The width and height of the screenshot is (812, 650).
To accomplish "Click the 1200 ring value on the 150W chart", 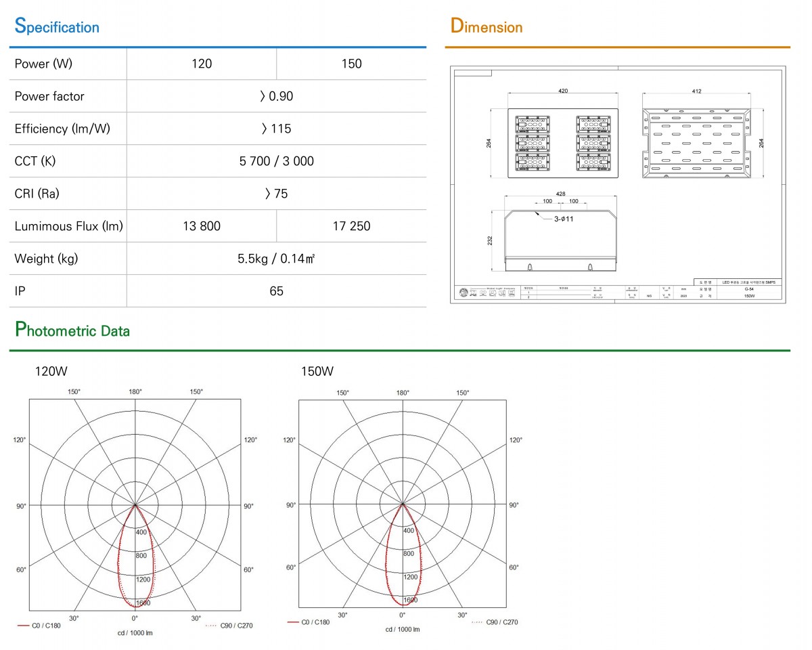I will [x=411, y=577].
